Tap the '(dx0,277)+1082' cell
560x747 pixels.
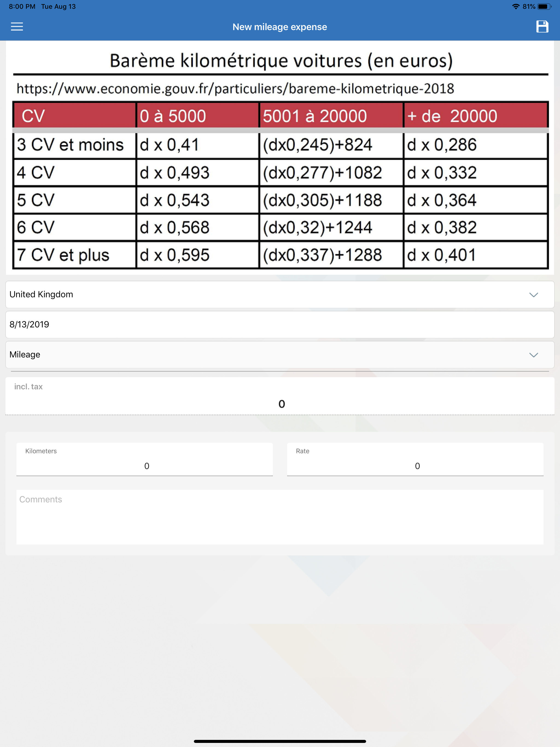tap(331, 173)
